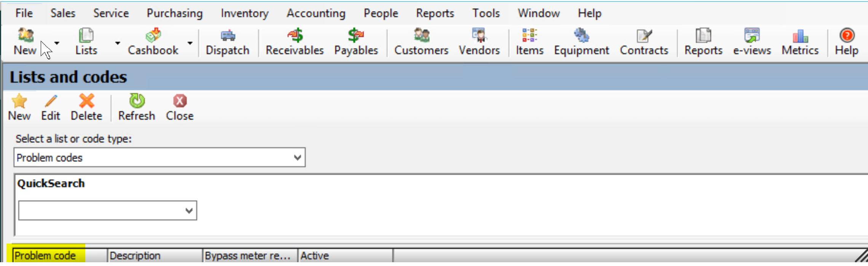Open the Reports menu in menu bar
The height and width of the screenshot is (266, 868).
point(435,13)
